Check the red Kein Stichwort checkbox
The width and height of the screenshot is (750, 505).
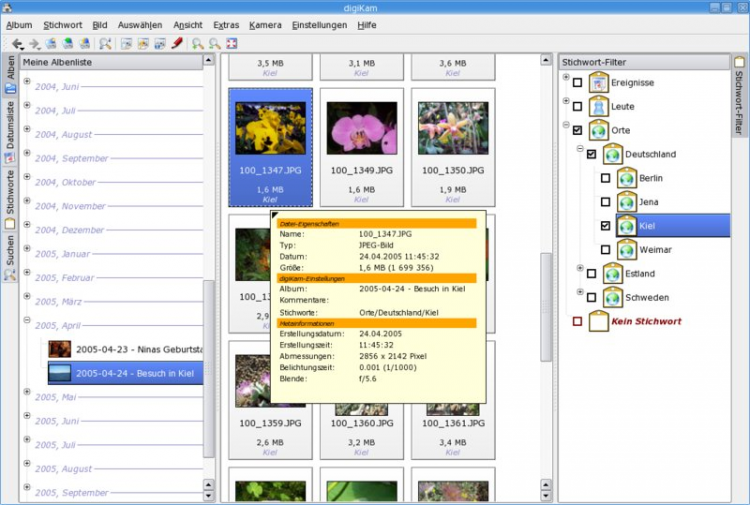(x=577, y=321)
